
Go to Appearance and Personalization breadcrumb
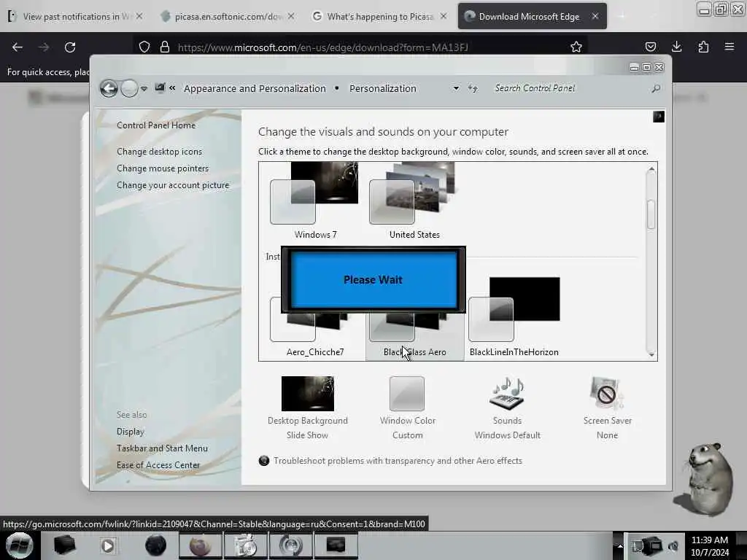255,88
